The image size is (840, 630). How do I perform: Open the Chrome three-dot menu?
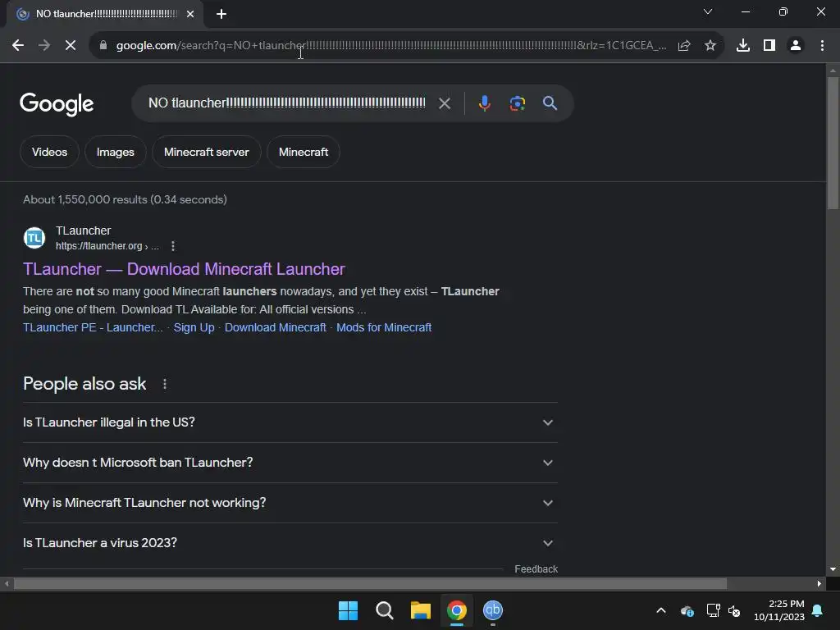[x=822, y=46]
